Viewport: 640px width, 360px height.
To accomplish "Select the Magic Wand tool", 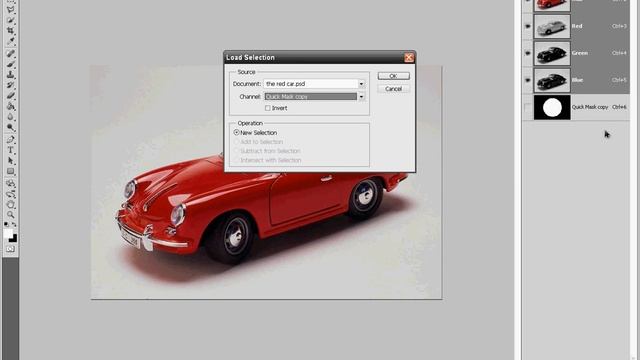I will pos(11,20).
